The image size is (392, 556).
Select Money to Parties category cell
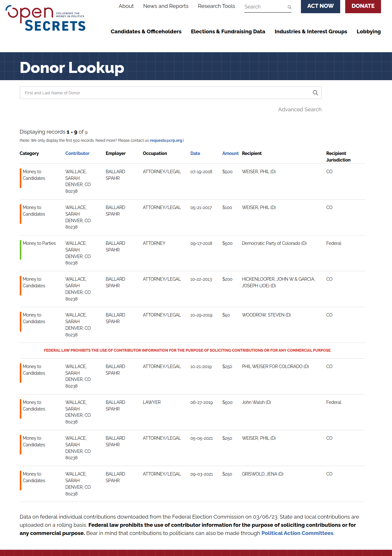pyautogui.click(x=39, y=243)
